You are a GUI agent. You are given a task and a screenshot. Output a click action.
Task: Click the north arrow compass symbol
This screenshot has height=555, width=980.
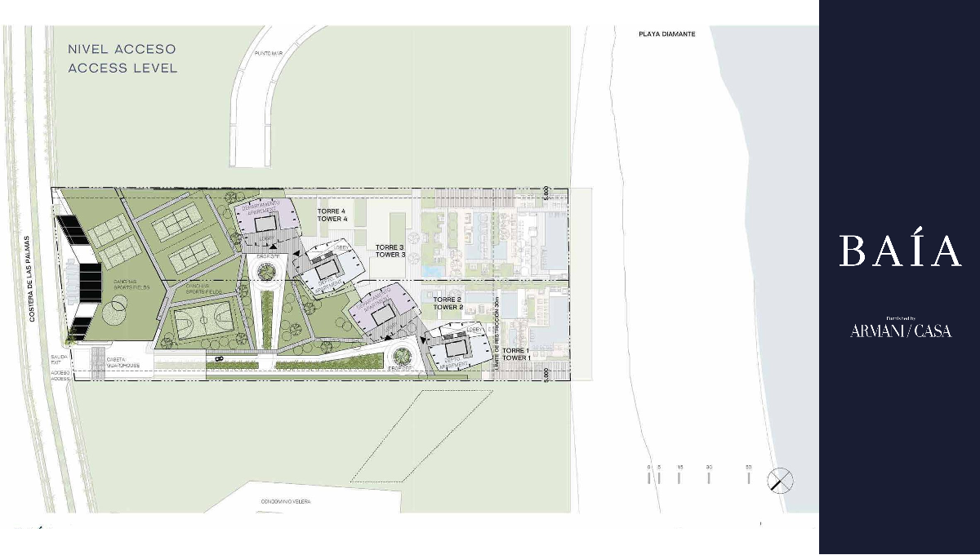click(x=781, y=480)
